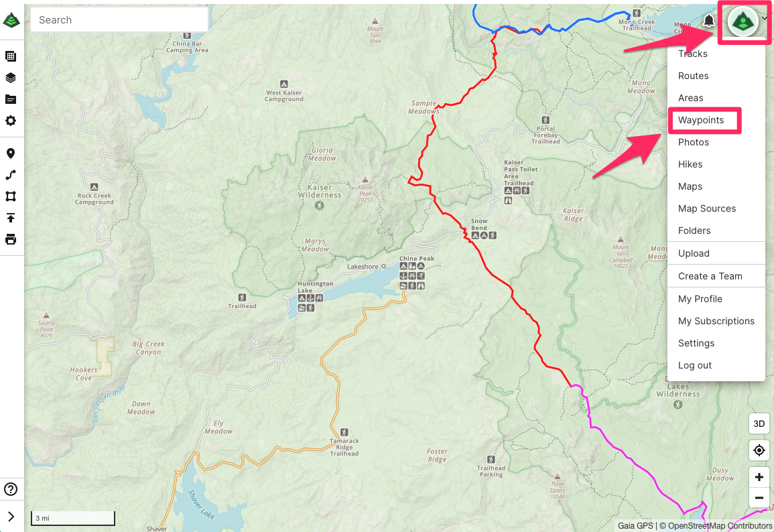
Task: Click the upload arrow sidebar icon
Action: click(10, 218)
